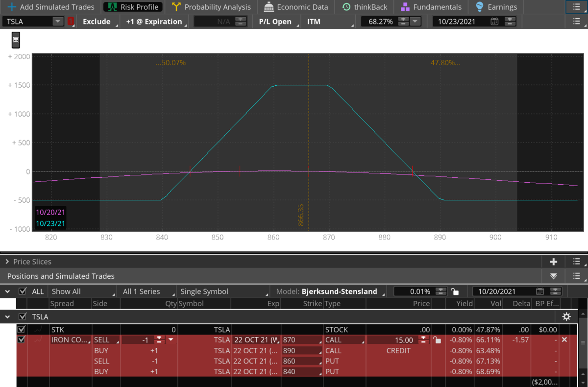Switch to the Economic Data tab

tap(296, 7)
